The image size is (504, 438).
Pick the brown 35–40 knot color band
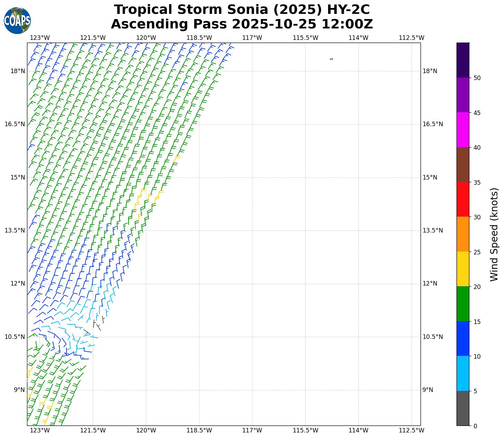(463, 165)
